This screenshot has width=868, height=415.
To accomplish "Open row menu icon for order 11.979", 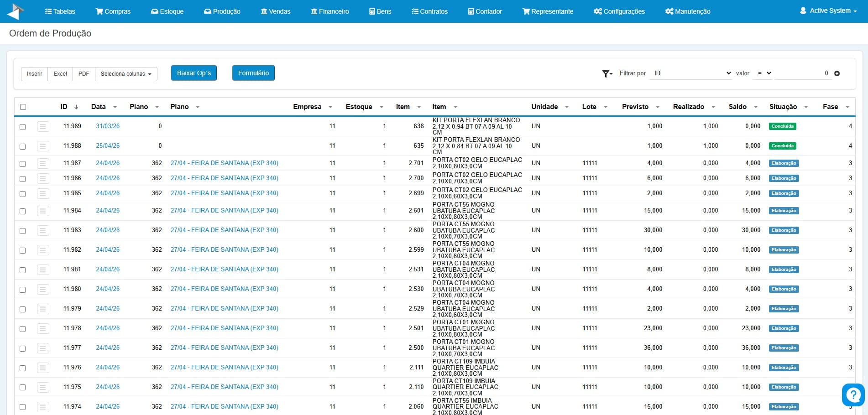I will pos(43,309).
